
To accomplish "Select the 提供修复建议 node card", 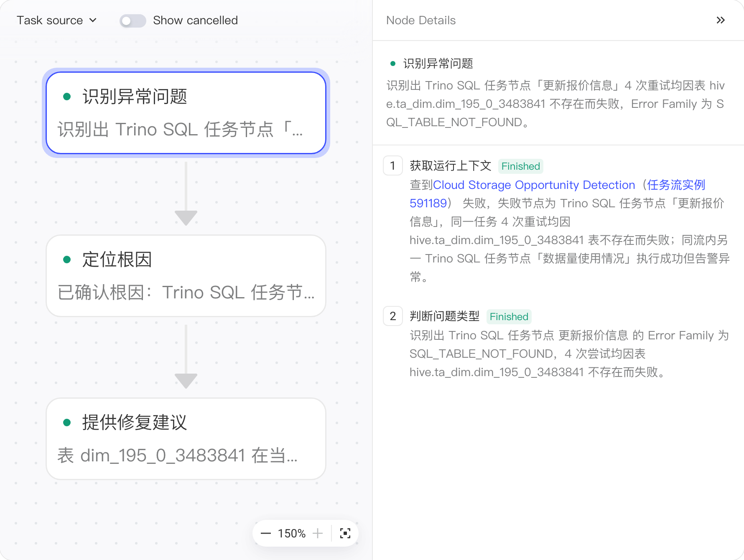I will pyautogui.click(x=186, y=439).
